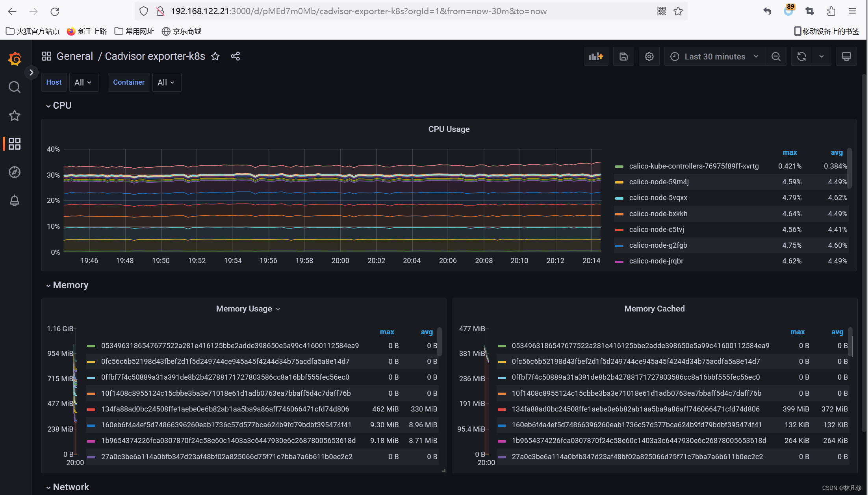The width and height of the screenshot is (868, 495).
Task: Save the dashboard with the floppy icon
Action: pos(623,57)
